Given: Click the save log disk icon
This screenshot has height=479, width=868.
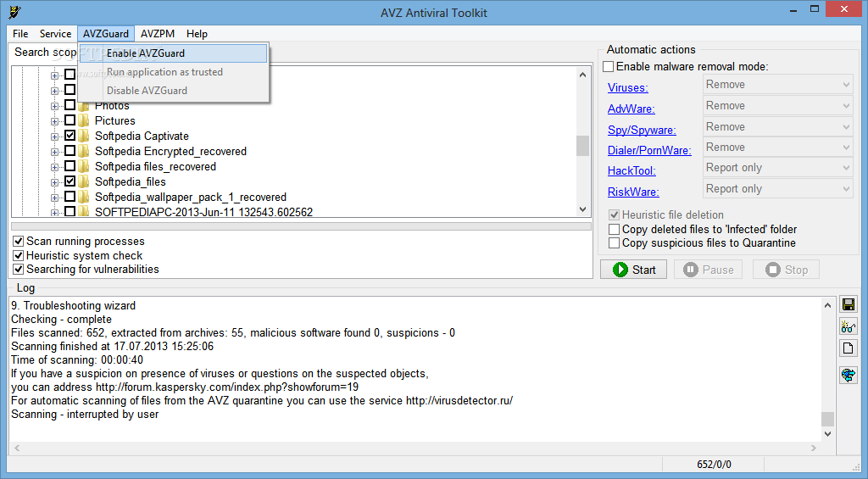Looking at the screenshot, I should [848, 304].
